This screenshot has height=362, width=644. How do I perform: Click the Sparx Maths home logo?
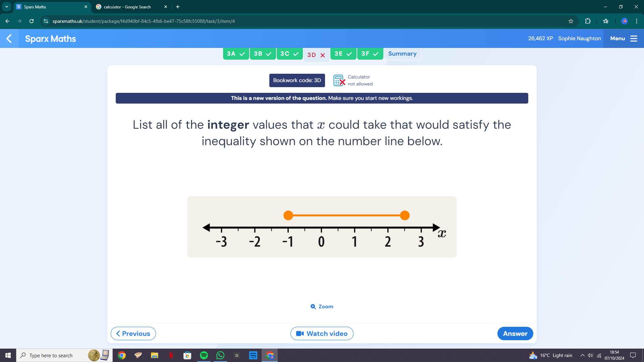[x=50, y=39]
